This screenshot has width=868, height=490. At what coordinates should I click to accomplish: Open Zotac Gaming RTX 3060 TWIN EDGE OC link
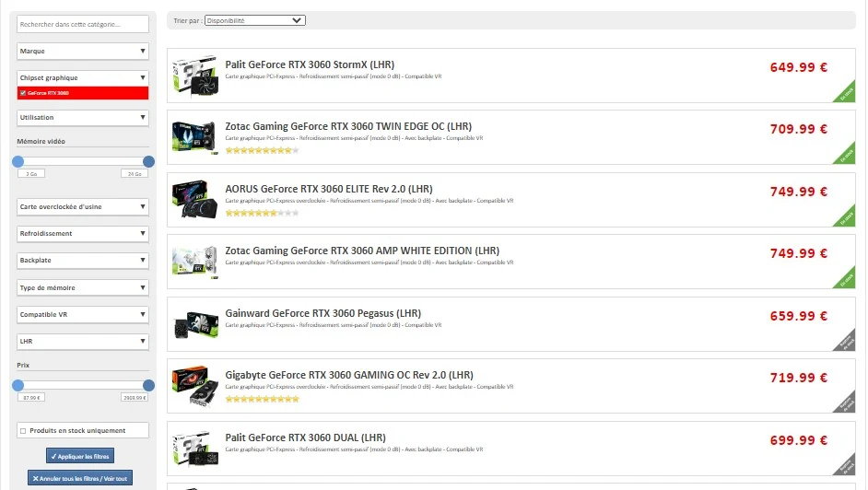[348, 126]
